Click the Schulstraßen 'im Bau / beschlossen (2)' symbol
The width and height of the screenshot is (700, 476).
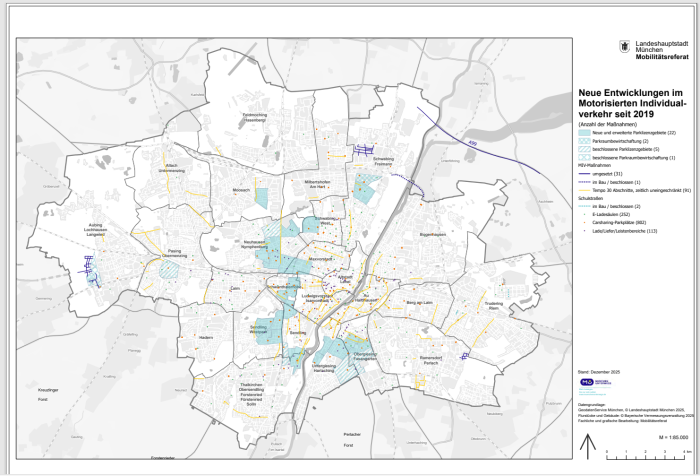[x=583, y=204]
